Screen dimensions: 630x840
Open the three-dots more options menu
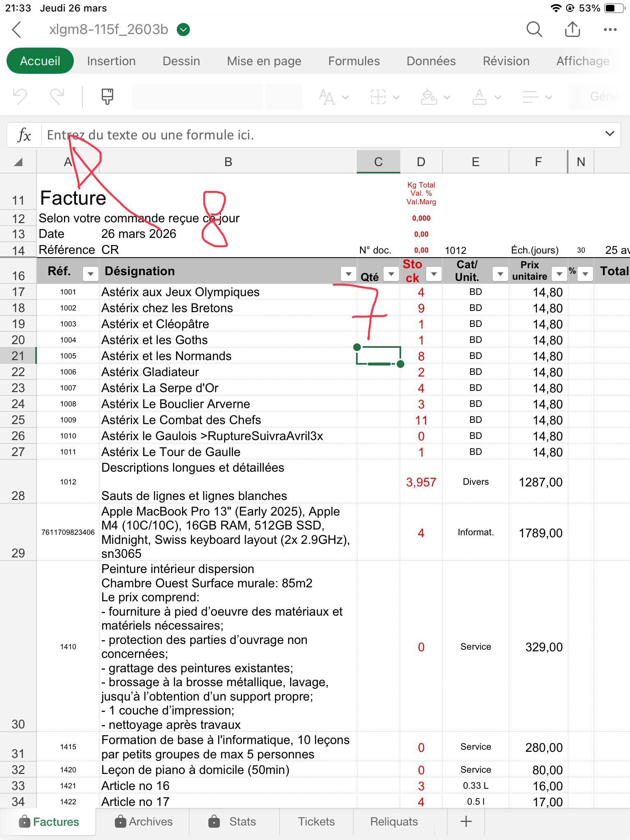(x=610, y=30)
